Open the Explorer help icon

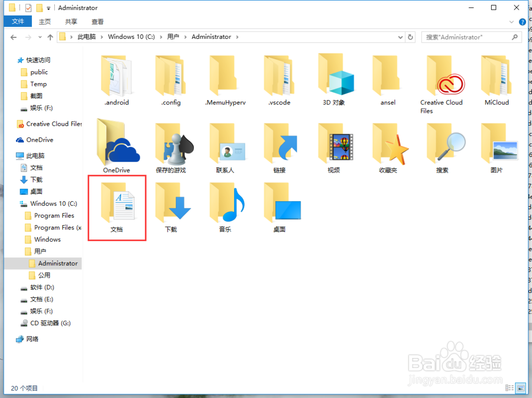coord(522,22)
